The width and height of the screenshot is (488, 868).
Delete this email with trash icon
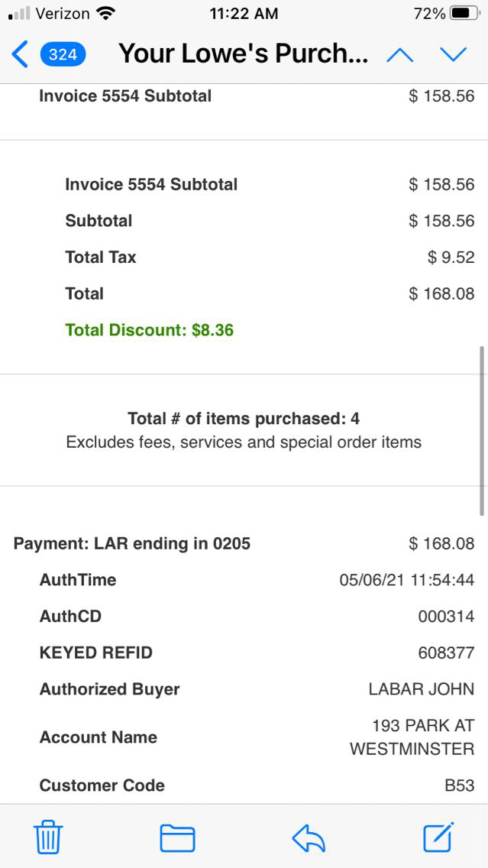click(x=48, y=838)
